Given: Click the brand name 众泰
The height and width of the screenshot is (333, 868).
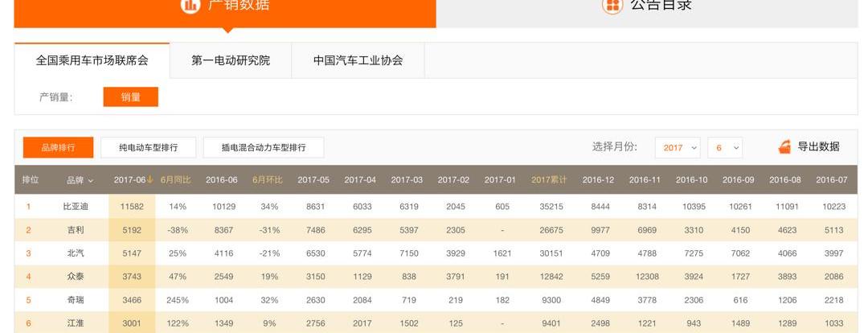Looking at the screenshot, I should [x=76, y=277].
